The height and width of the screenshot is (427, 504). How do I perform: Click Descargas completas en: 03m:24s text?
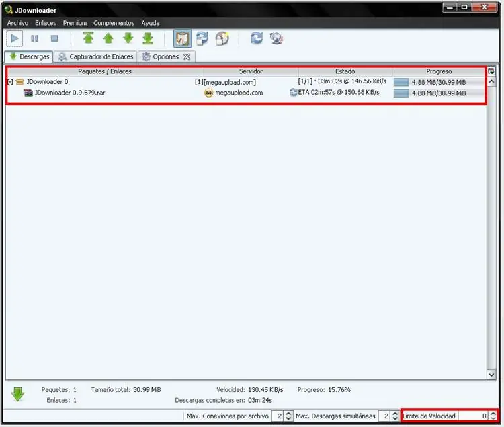(x=224, y=400)
